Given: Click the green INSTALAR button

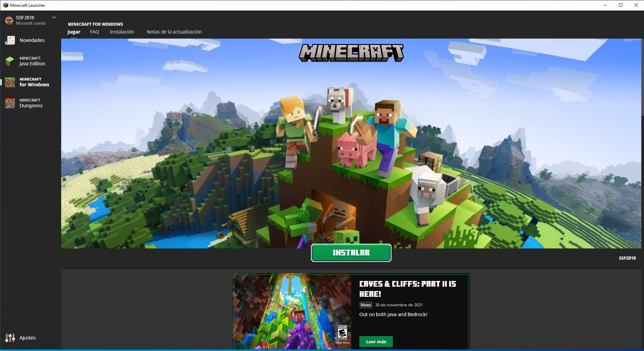Looking at the screenshot, I should point(351,253).
